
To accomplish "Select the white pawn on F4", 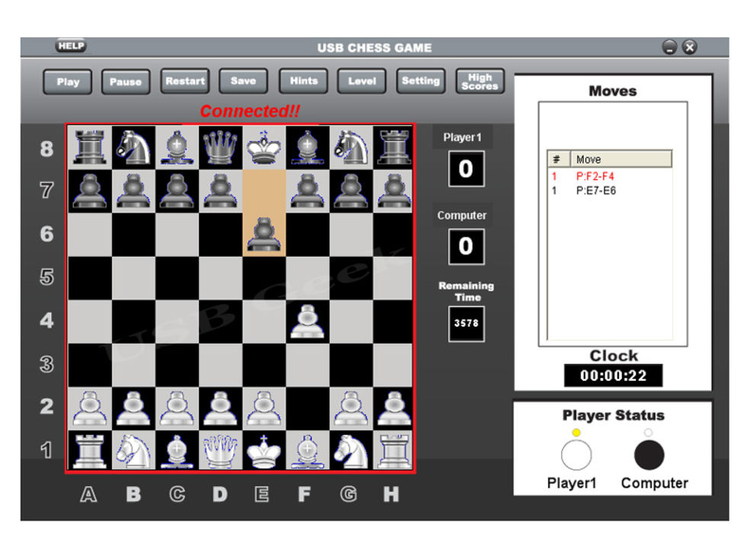I will [x=307, y=322].
